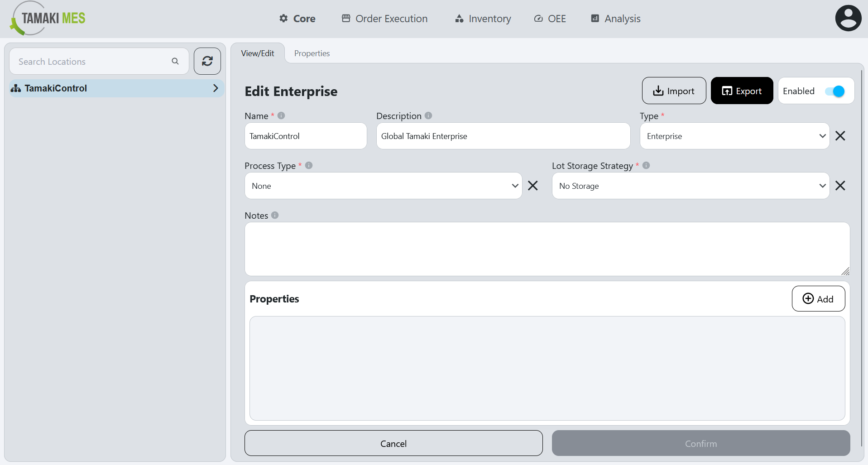Clear the Process Type selection
Screen dimensions: 868x465
pos(532,186)
